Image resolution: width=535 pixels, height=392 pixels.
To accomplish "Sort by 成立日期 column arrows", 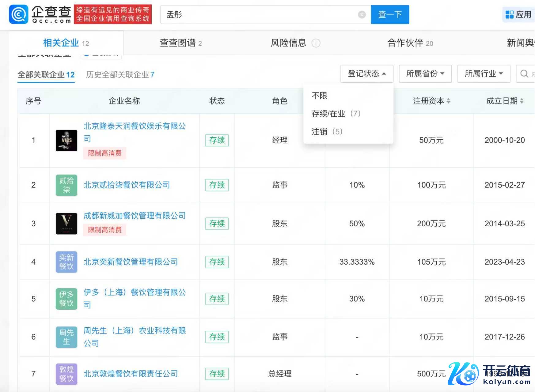I will (522, 101).
